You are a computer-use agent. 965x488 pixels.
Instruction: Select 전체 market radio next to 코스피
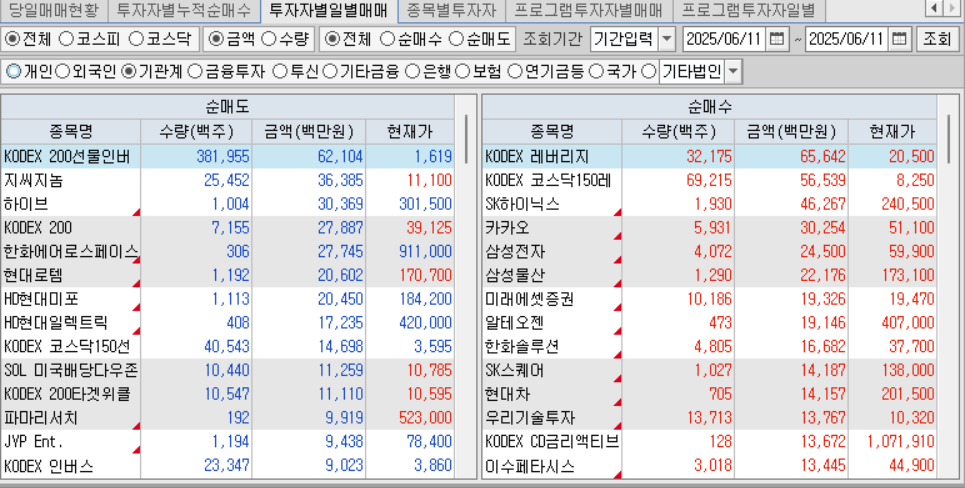click(x=12, y=39)
